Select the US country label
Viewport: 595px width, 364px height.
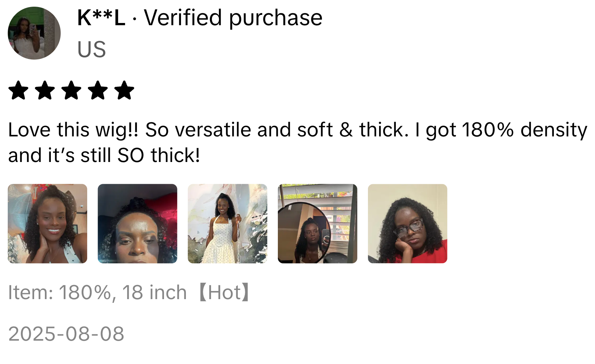tap(92, 49)
